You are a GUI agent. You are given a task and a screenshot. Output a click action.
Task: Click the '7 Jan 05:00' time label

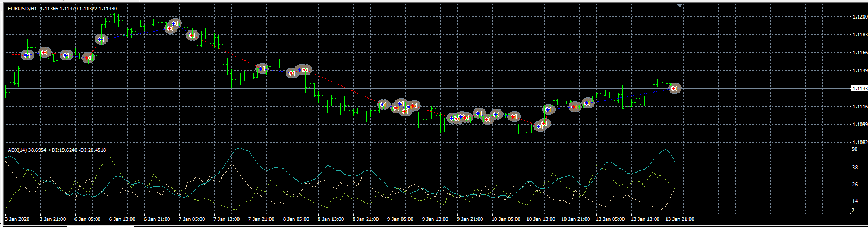pyautogui.click(x=192, y=219)
